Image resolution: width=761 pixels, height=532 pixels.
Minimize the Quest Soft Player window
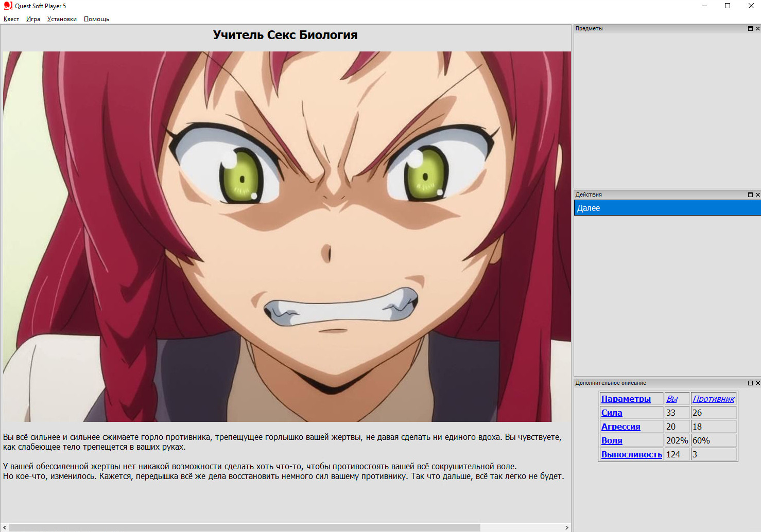tap(704, 6)
